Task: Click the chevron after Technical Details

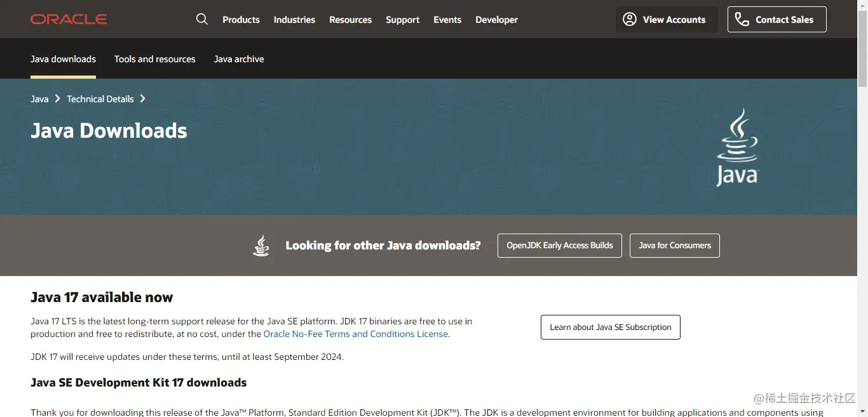Action: [142, 98]
